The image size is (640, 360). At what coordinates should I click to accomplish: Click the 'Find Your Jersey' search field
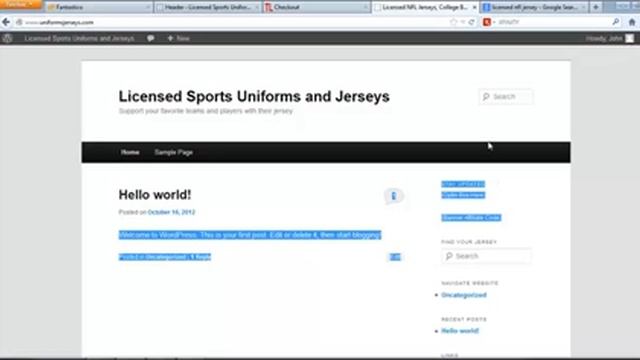[x=486, y=256]
